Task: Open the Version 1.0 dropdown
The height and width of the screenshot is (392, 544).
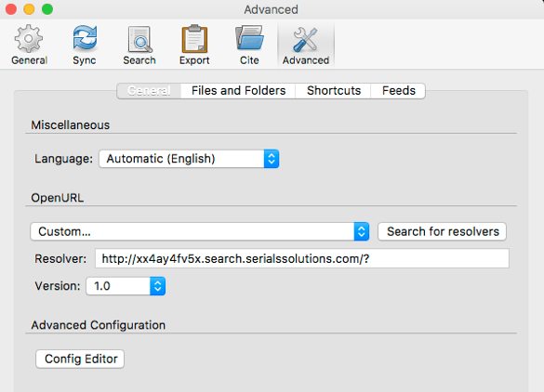Action: click(126, 286)
